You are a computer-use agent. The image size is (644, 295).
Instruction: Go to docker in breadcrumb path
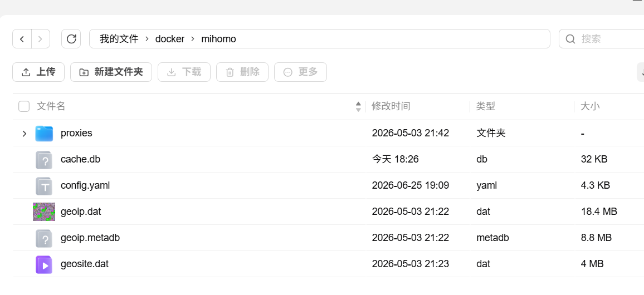[x=169, y=39]
